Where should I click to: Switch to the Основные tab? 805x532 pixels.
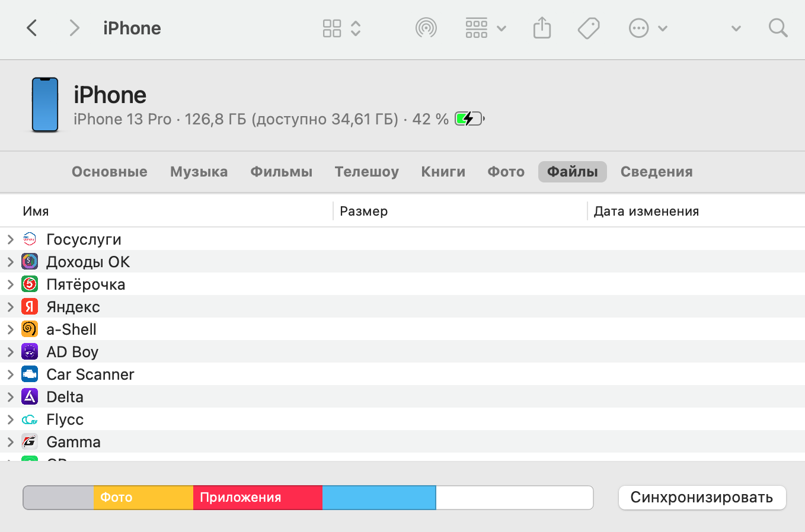point(110,172)
